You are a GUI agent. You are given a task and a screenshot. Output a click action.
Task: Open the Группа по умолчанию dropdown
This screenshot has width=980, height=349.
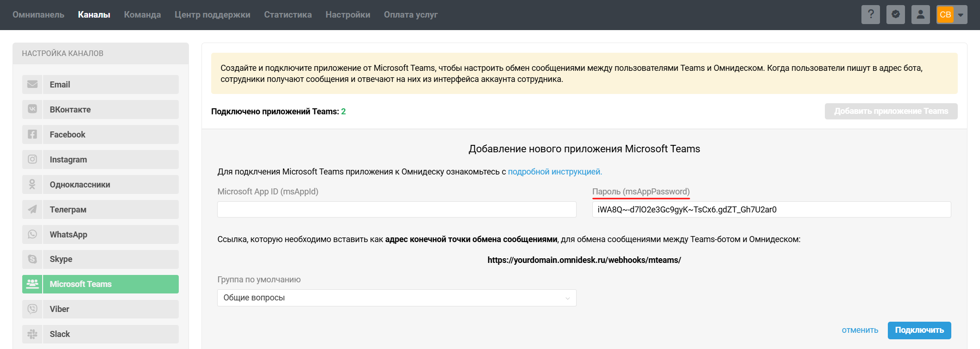397,298
